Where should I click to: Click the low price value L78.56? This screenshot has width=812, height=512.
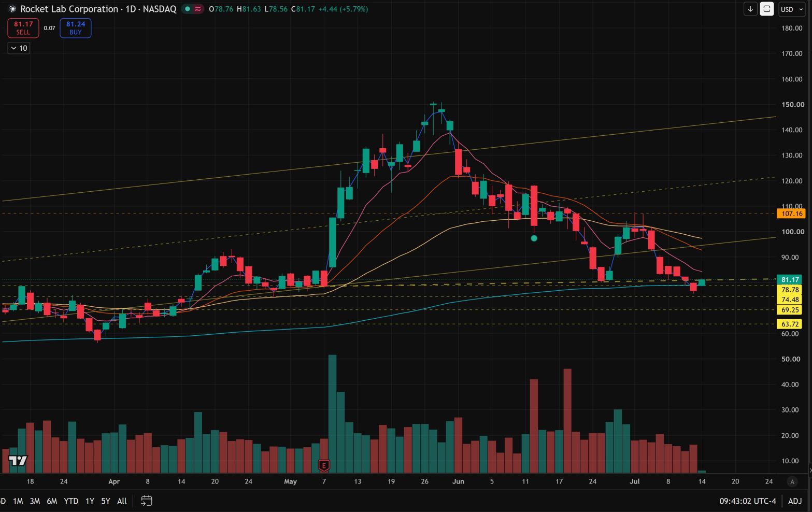pos(276,9)
